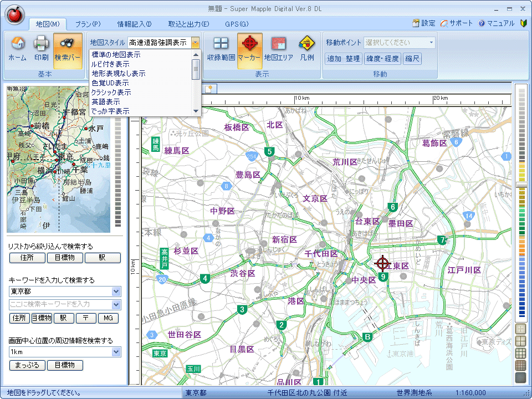532x399 pixels.
Task: Choose 地形表現なし表示 from style list
Action: [x=140, y=74]
